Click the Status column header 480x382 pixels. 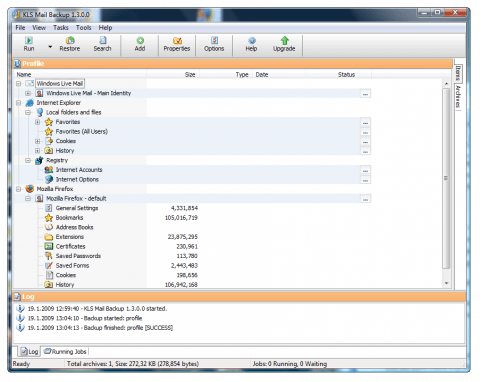click(332, 74)
